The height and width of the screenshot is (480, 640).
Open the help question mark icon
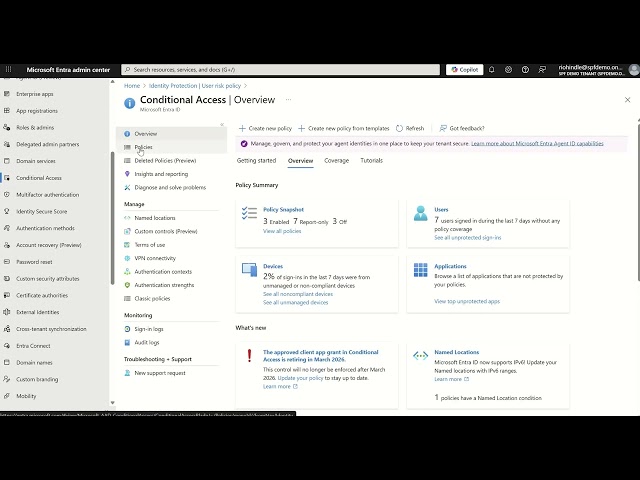[525, 70]
